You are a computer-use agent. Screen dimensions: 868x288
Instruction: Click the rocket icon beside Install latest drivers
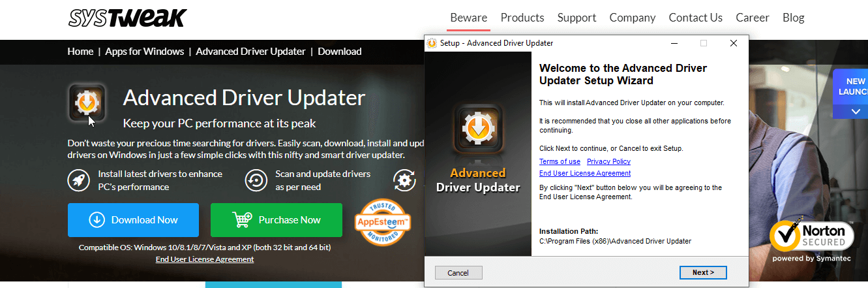click(79, 180)
